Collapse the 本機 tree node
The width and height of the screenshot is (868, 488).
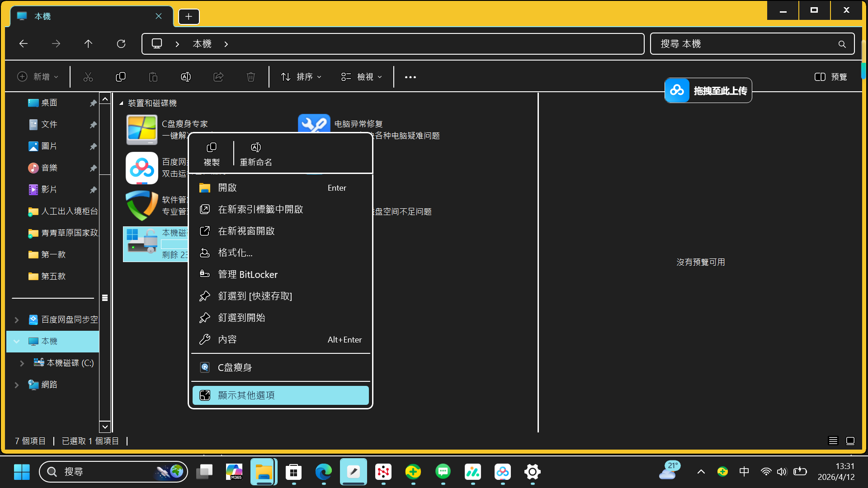pos(17,342)
